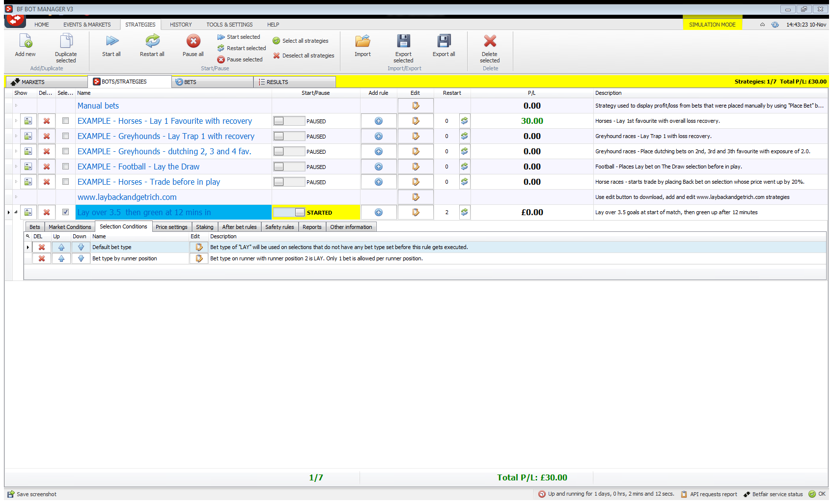Open the Safety rules tab
The height and width of the screenshot is (504, 833).
(x=279, y=227)
